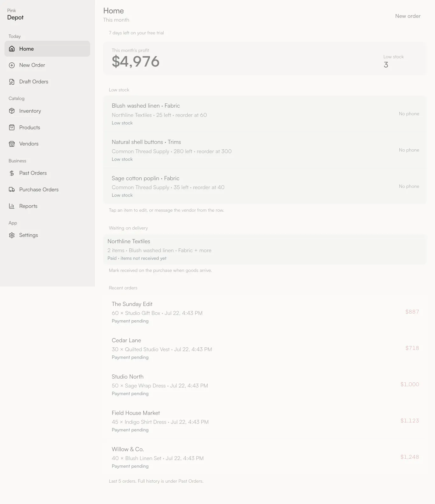Click the Past Orders dollar icon
The width and height of the screenshot is (435, 504).
tap(12, 173)
